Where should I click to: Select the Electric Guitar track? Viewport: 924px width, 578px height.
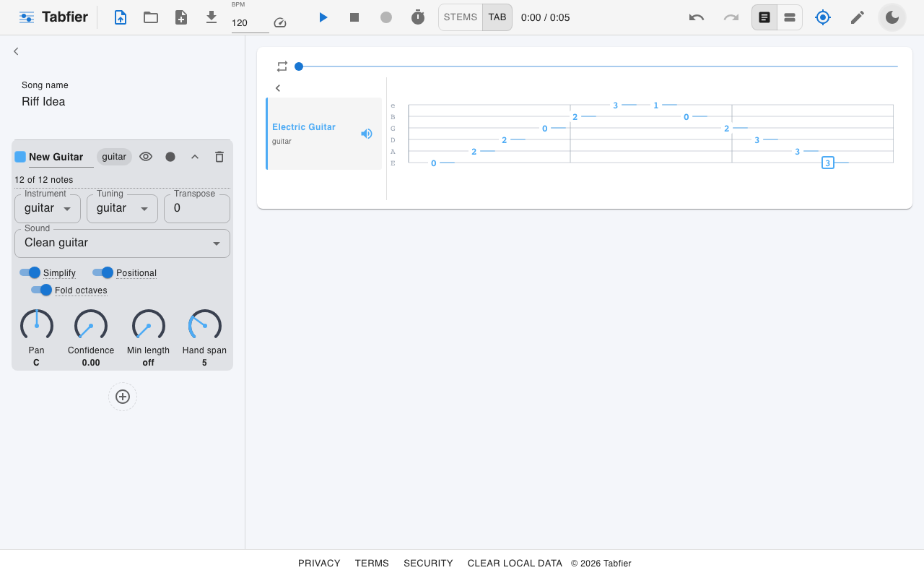(x=324, y=134)
